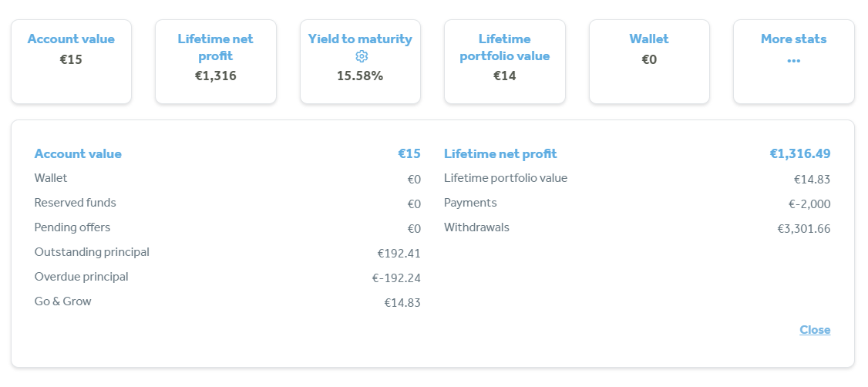Image resolution: width=868 pixels, height=387 pixels.
Task: Select the Account value card
Action: pyautogui.click(x=72, y=62)
